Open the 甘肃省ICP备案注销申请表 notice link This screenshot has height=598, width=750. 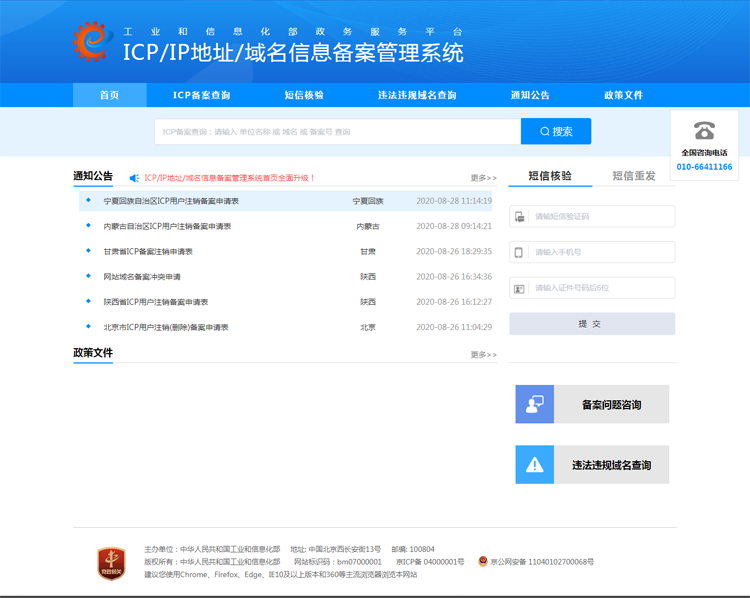pyautogui.click(x=148, y=252)
